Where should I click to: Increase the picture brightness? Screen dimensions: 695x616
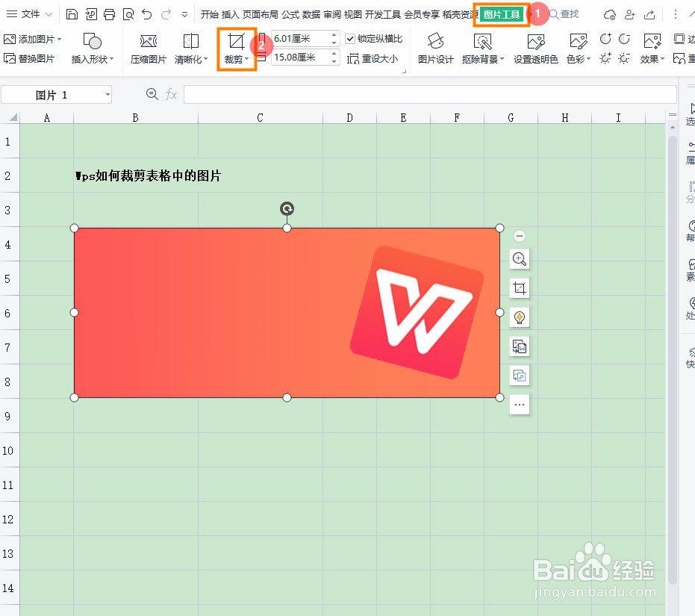tap(605, 58)
